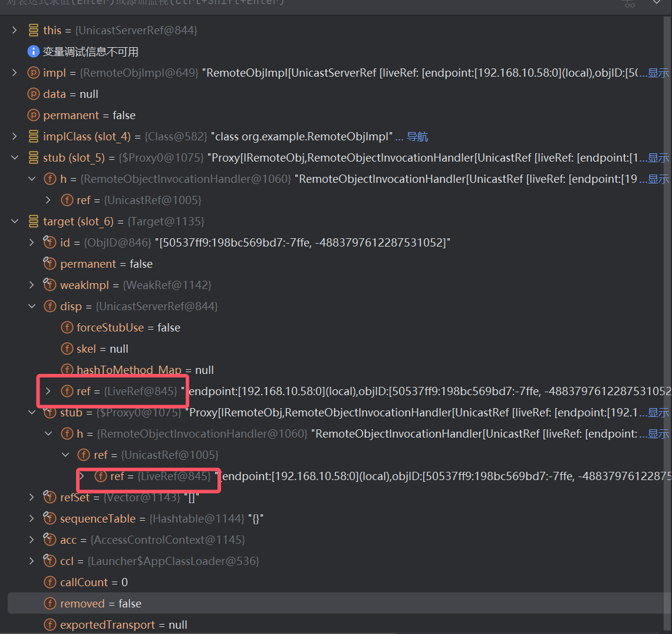Click the field icon beside callCount
This screenshot has height=634, width=672.
coord(50,583)
